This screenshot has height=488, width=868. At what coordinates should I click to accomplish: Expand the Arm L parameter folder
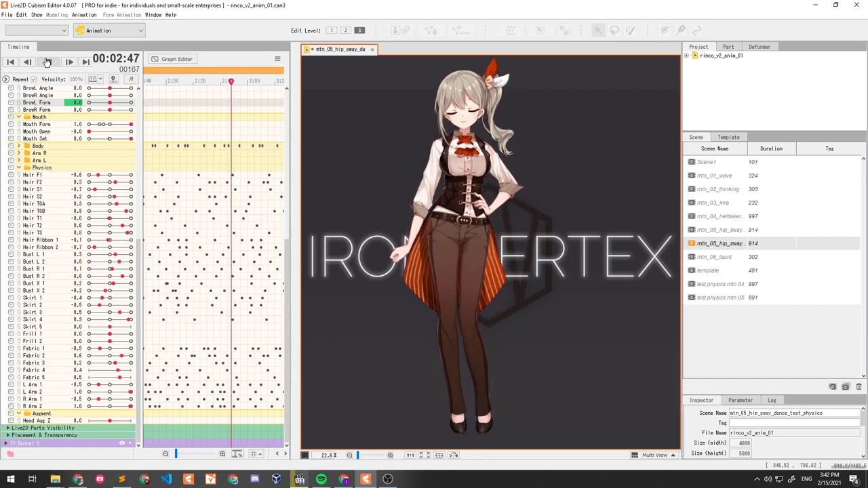coord(19,161)
